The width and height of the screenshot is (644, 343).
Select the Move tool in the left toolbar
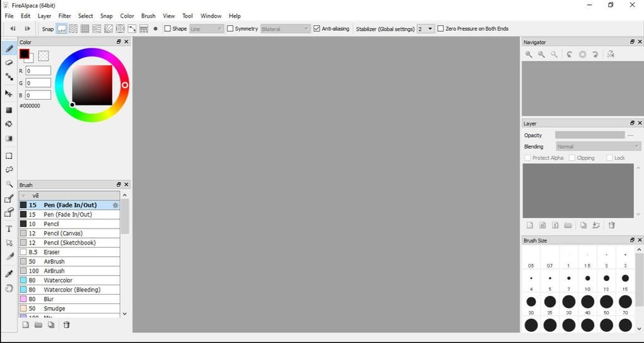[x=9, y=94]
